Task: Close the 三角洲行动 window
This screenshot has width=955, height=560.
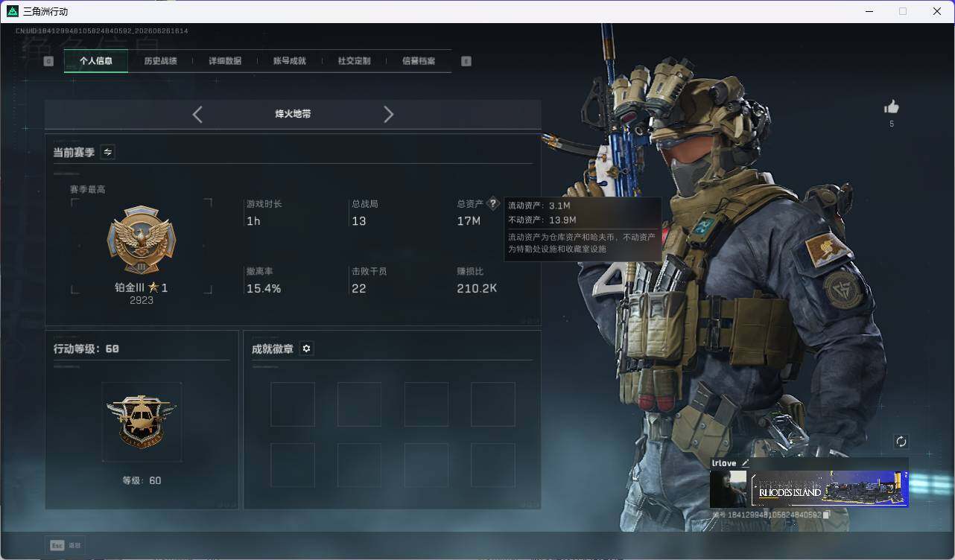Action: [937, 11]
